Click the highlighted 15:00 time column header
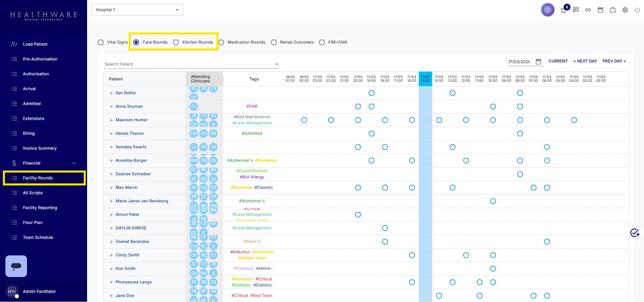The height and width of the screenshot is (302, 644). click(x=425, y=79)
